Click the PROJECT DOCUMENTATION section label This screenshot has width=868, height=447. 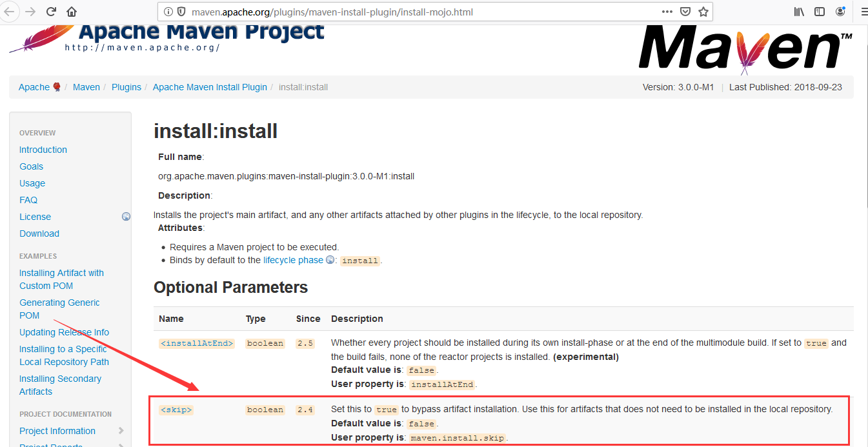(66, 414)
